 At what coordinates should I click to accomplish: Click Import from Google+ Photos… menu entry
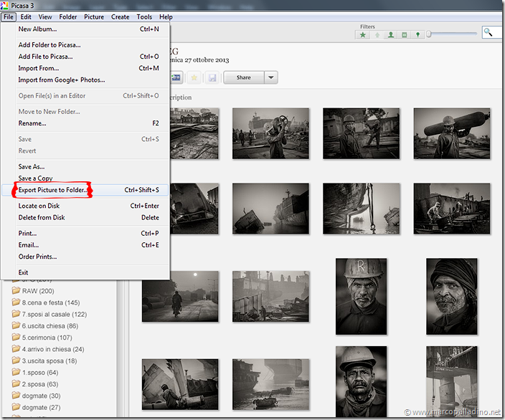click(62, 80)
